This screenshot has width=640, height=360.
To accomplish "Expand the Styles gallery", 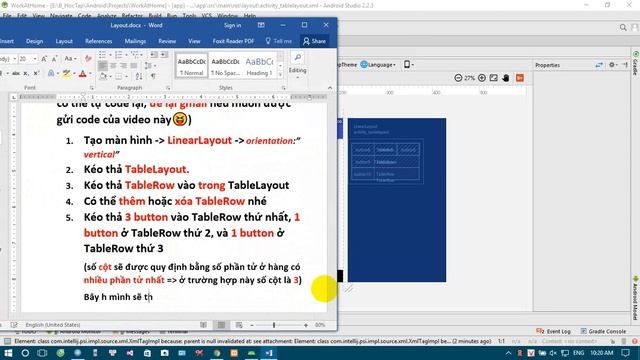I will point(280,75).
